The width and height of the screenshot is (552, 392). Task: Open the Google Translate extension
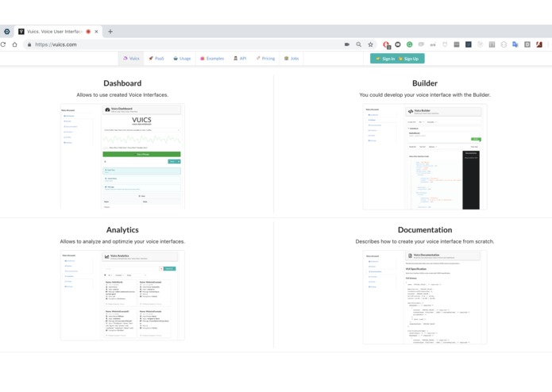515,44
